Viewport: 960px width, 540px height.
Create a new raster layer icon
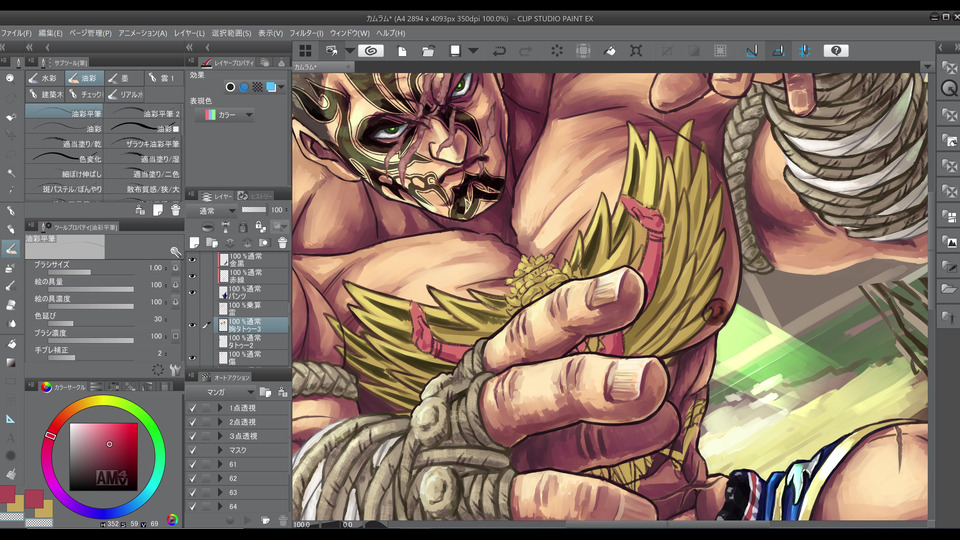pyautogui.click(x=194, y=242)
